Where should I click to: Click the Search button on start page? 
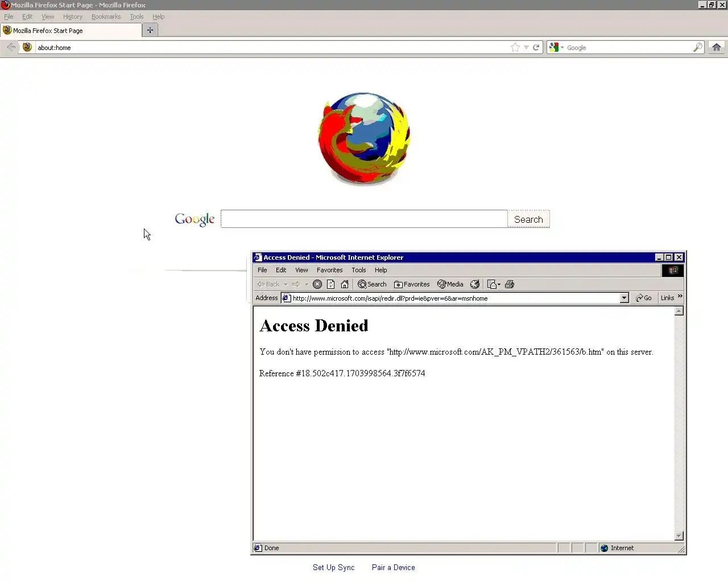point(528,219)
